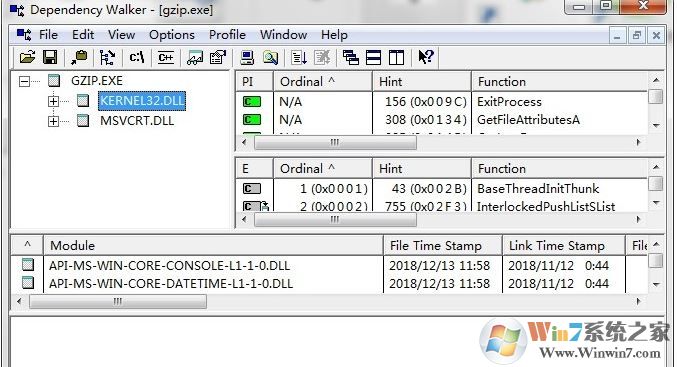Expand the KERNEL32.DLL tree node
The height and width of the screenshot is (367, 677).
pos(53,101)
